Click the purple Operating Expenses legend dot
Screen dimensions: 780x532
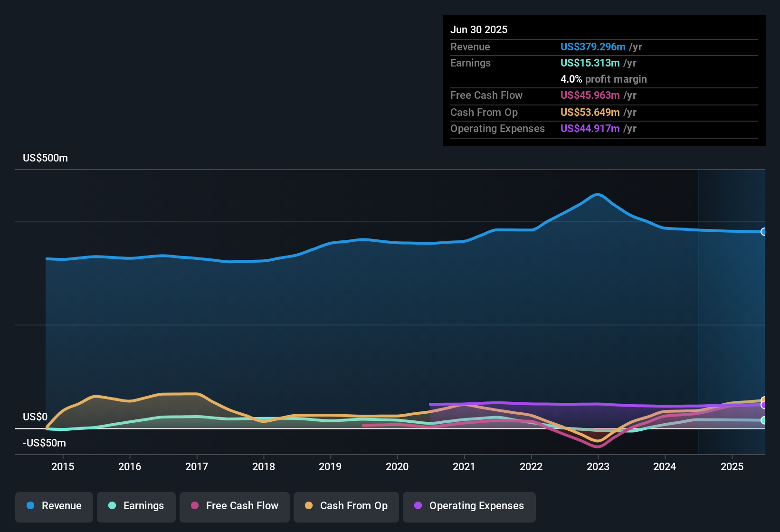point(418,506)
